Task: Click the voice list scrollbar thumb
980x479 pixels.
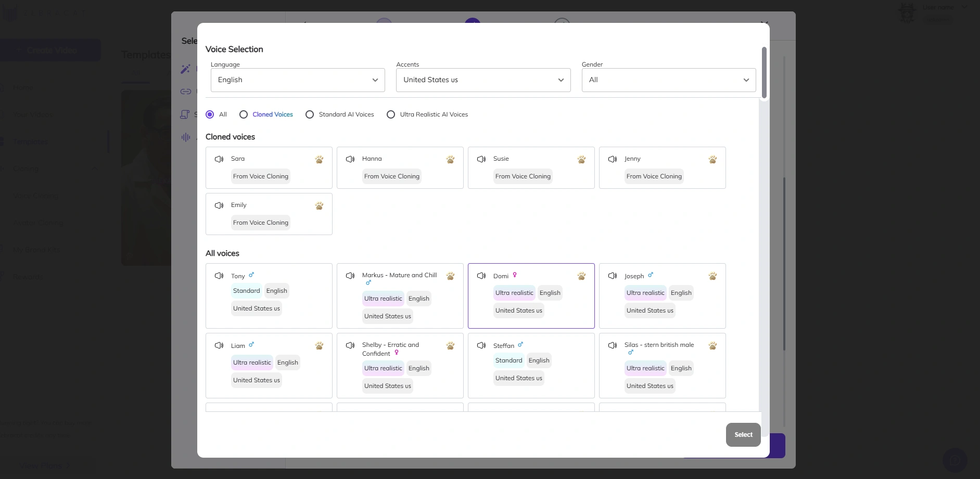Action: [764, 72]
